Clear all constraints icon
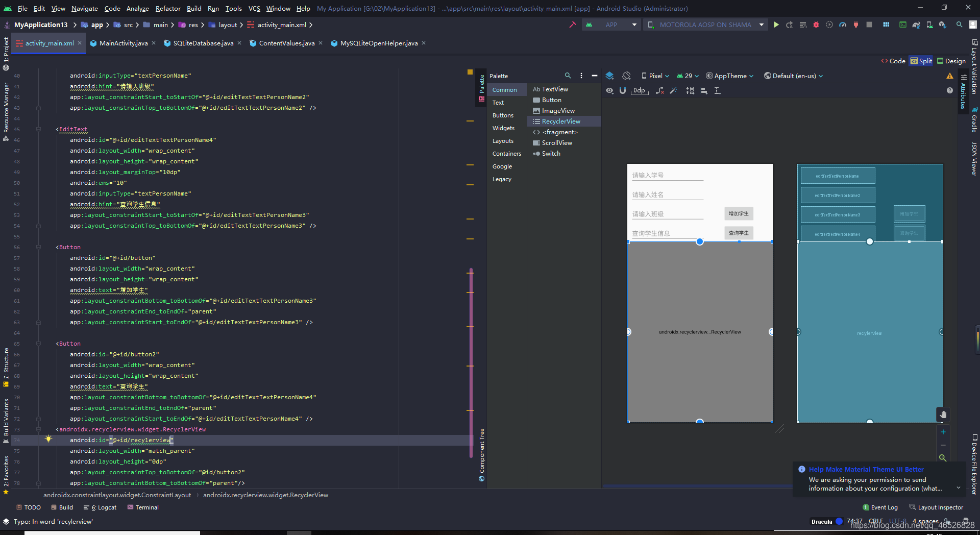The width and height of the screenshot is (980, 535). click(x=660, y=90)
